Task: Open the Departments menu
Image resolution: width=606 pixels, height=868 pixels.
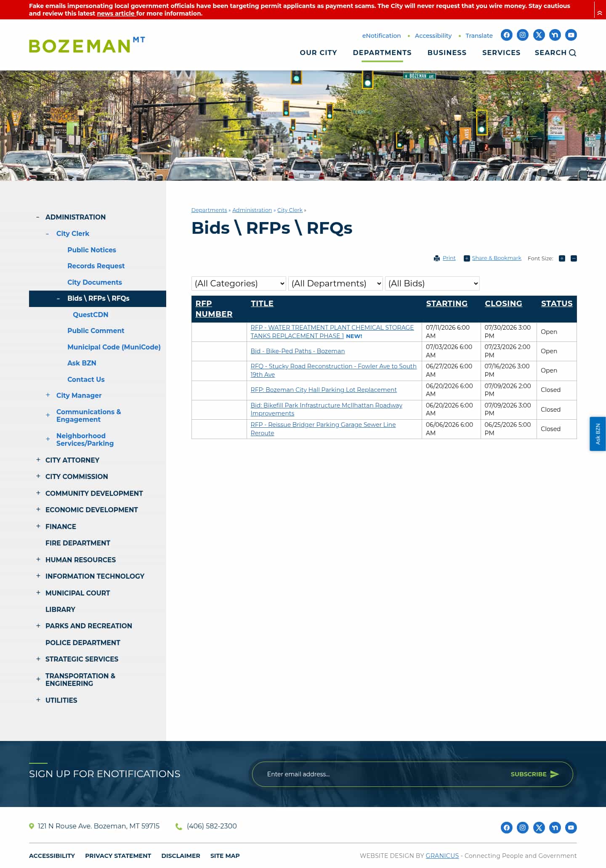Action: click(382, 53)
